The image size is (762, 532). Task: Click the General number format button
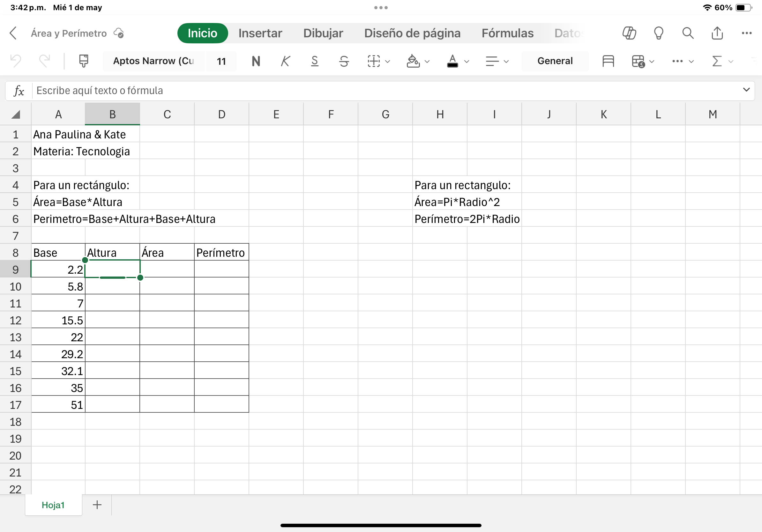[x=555, y=61]
